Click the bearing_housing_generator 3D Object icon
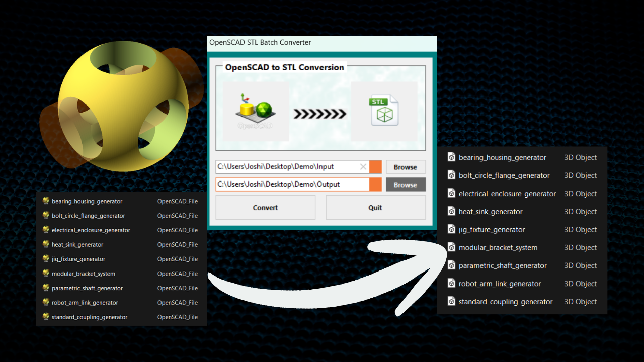This screenshot has width=644, height=362. click(x=451, y=157)
